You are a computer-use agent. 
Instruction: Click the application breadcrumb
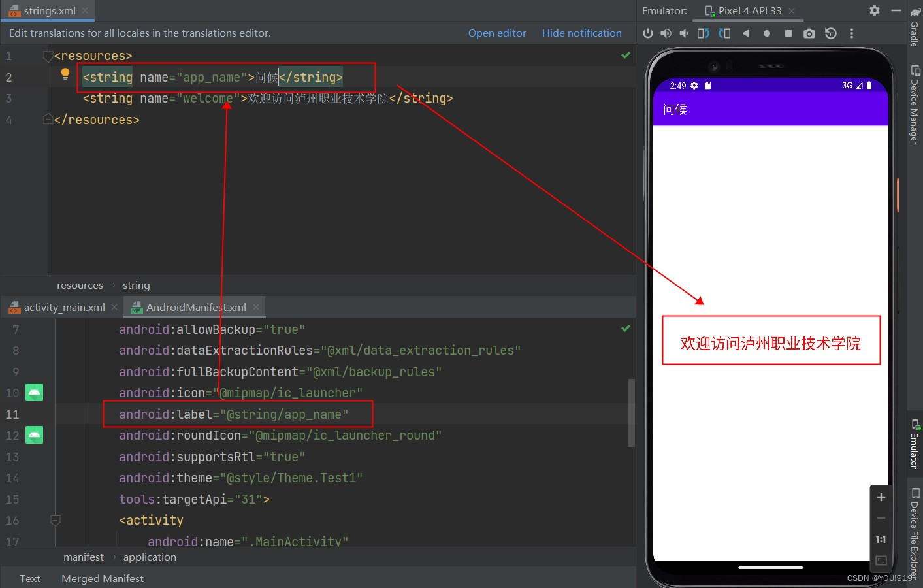pyautogui.click(x=150, y=557)
